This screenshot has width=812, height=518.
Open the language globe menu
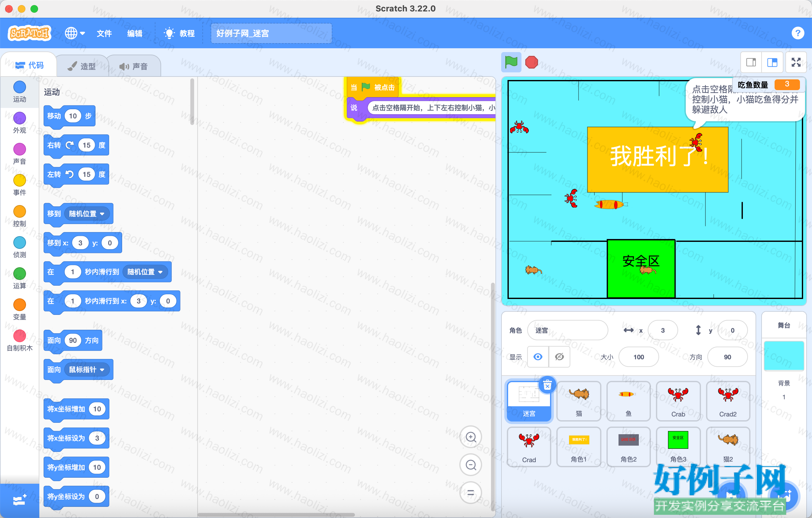(75, 33)
